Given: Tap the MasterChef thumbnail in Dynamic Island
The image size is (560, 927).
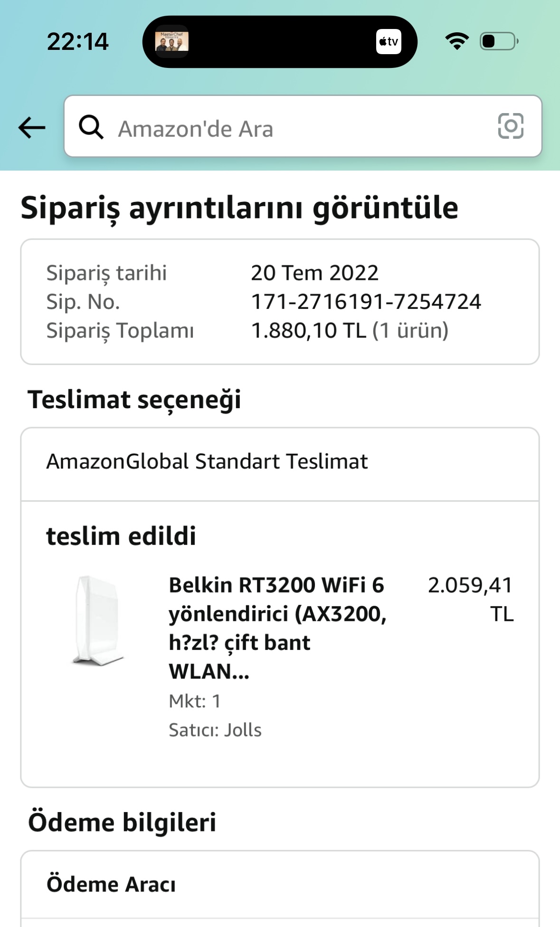Looking at the screenshot, I should coord(172,42).
